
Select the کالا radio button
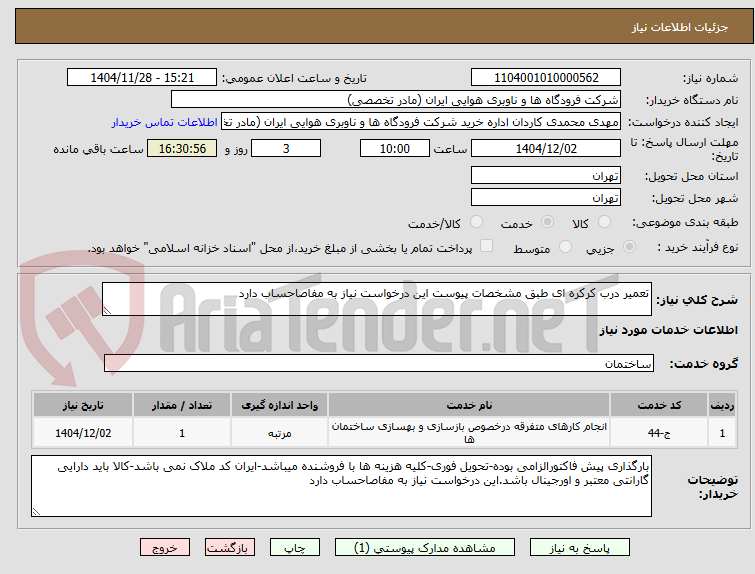pos(604,222)
